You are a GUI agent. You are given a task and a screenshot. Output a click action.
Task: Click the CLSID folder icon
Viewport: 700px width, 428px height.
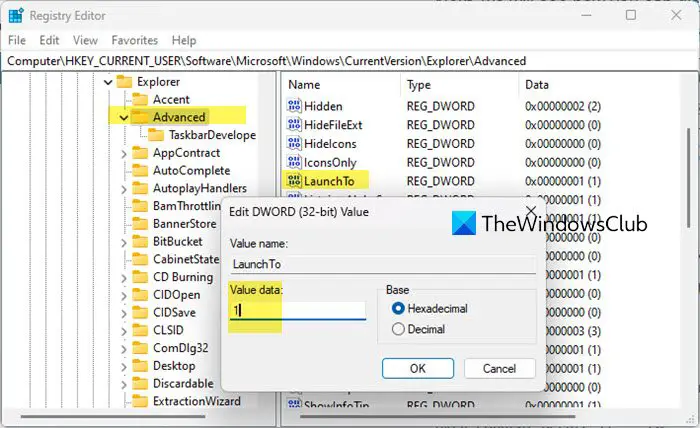(x=140, y=330)
